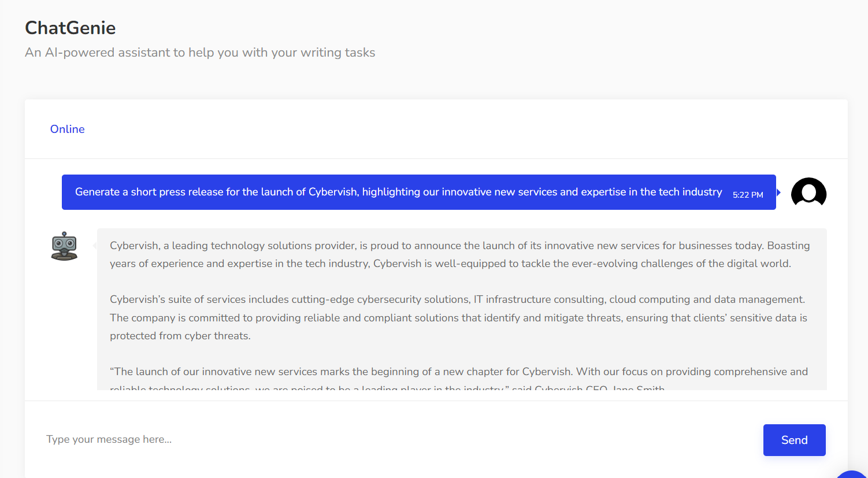The width and height of the screenshot is (868, 478).
Task: Click the ChatGenie robot avatar icon
Action: [64, 246]
